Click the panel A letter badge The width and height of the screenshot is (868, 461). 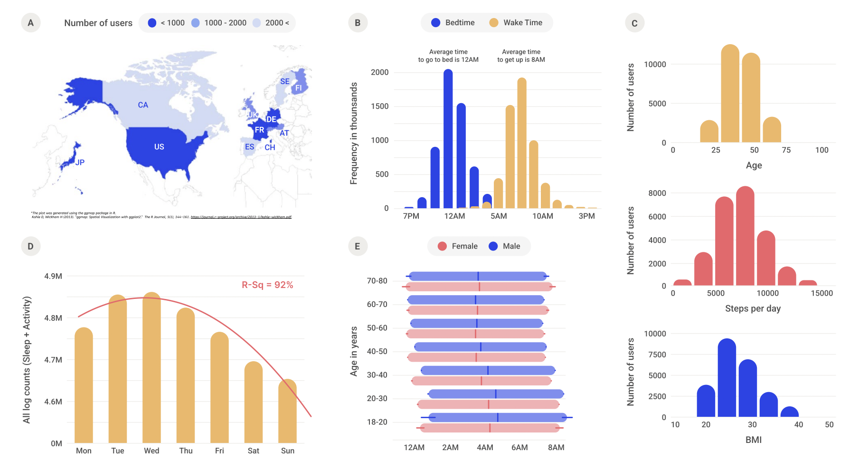tap(31, 23)
